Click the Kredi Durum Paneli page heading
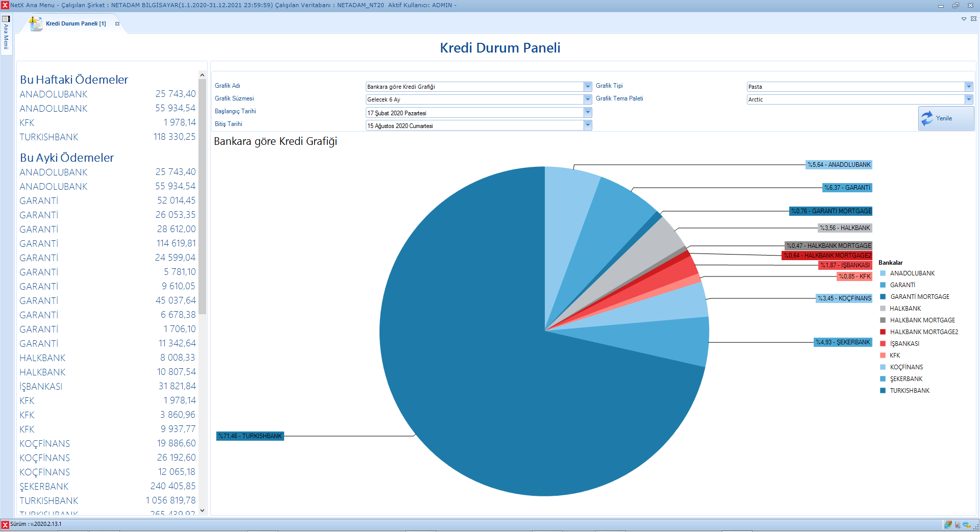The image size is (980, 532). [x=500, y=48]
